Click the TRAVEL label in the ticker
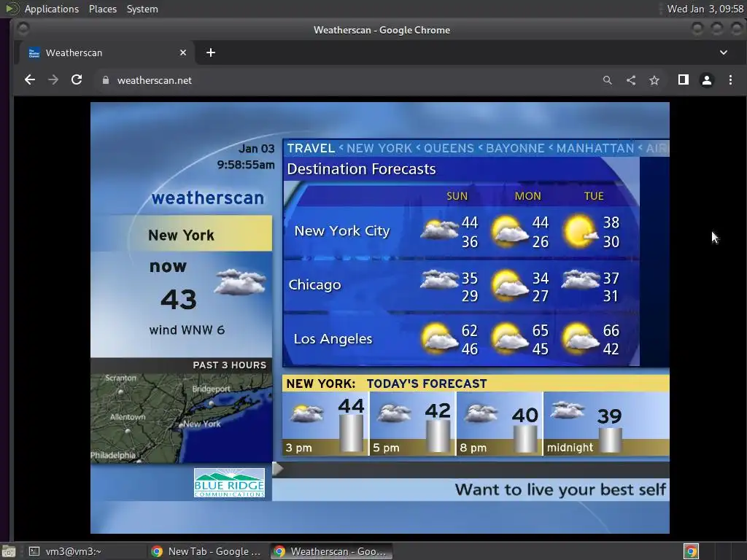747x560 pixels. (x=311, y=148)
